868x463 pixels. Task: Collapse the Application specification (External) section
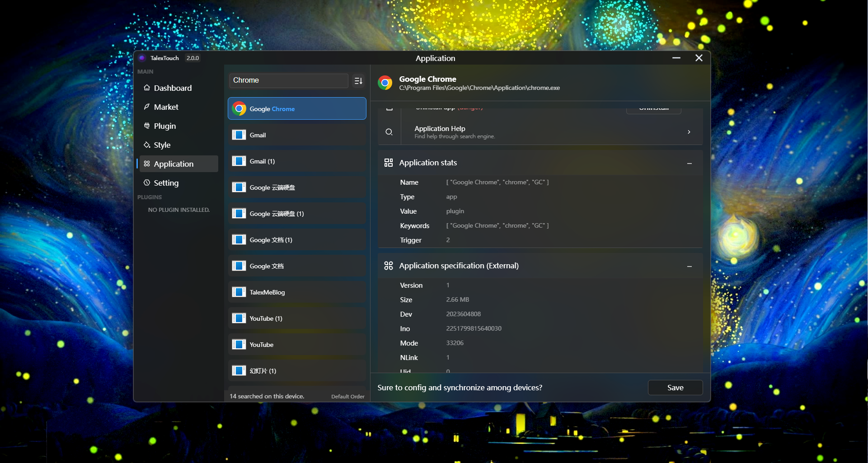690,266
